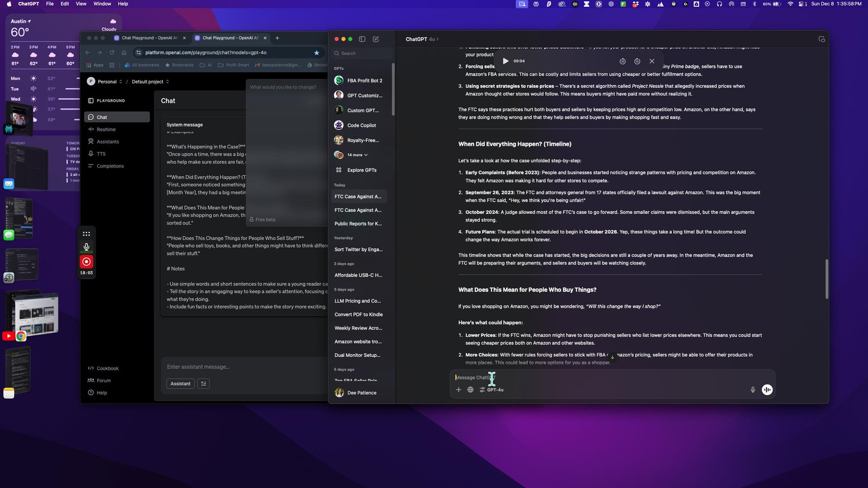Open chat Public Reports for K...
Image resolution: width=868 pixels, height=488 pixels.
pyautogui.click(x=359, y=224)
